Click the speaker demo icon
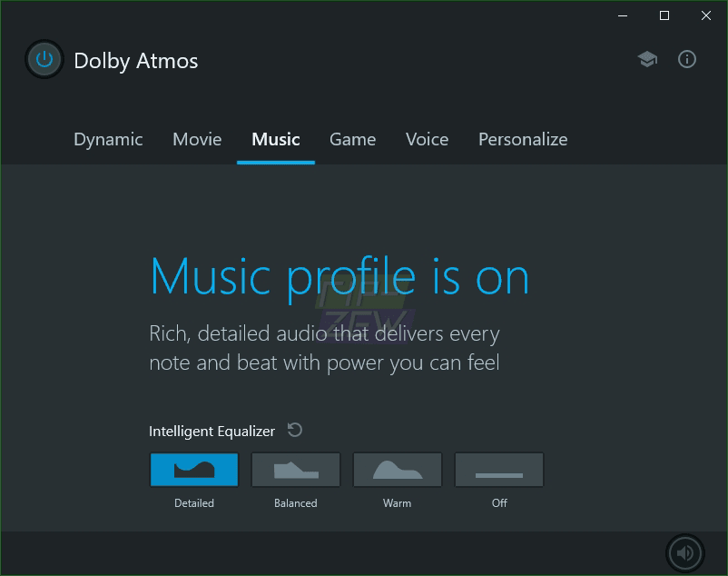 [x=684, y=552]
